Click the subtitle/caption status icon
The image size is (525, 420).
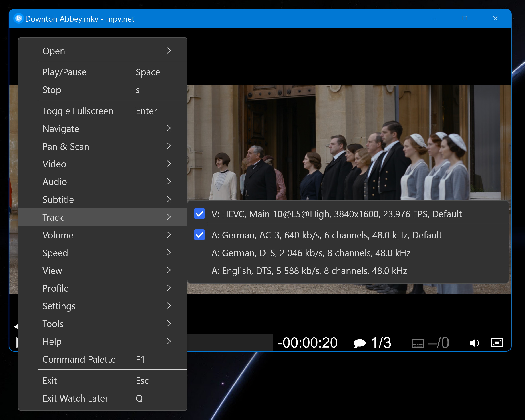coord(418,342)
